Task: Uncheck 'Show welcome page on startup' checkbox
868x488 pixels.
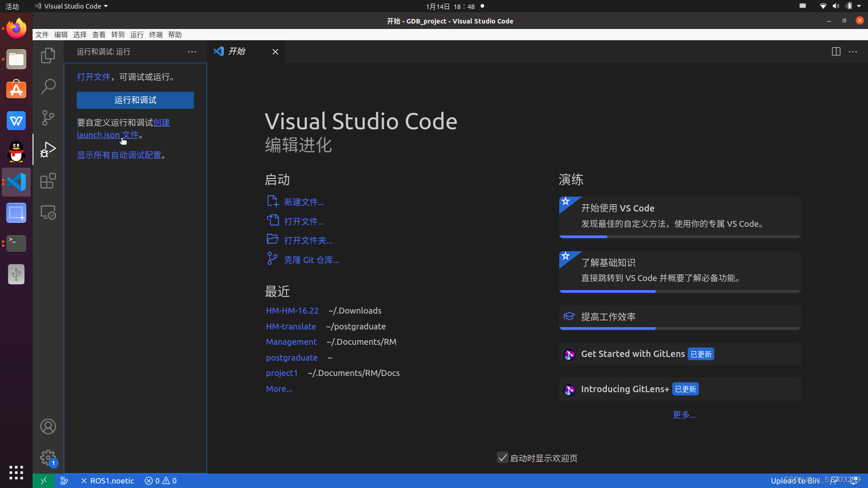Action: point(502,458)
